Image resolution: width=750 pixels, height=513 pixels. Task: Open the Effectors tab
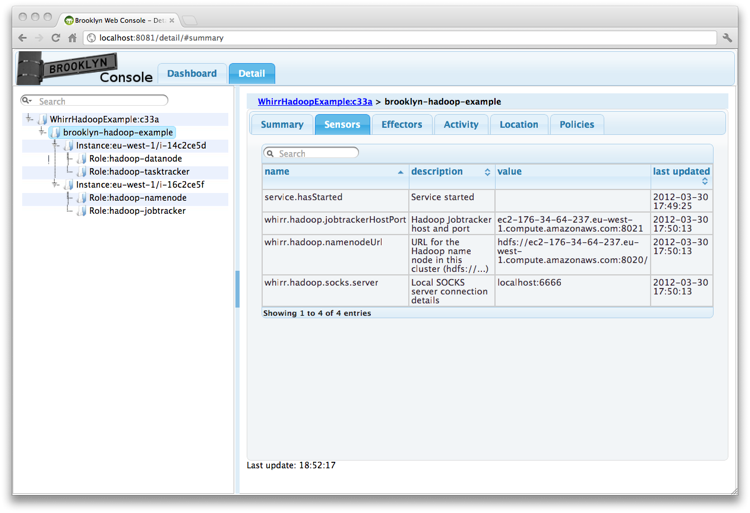[401, 125]
